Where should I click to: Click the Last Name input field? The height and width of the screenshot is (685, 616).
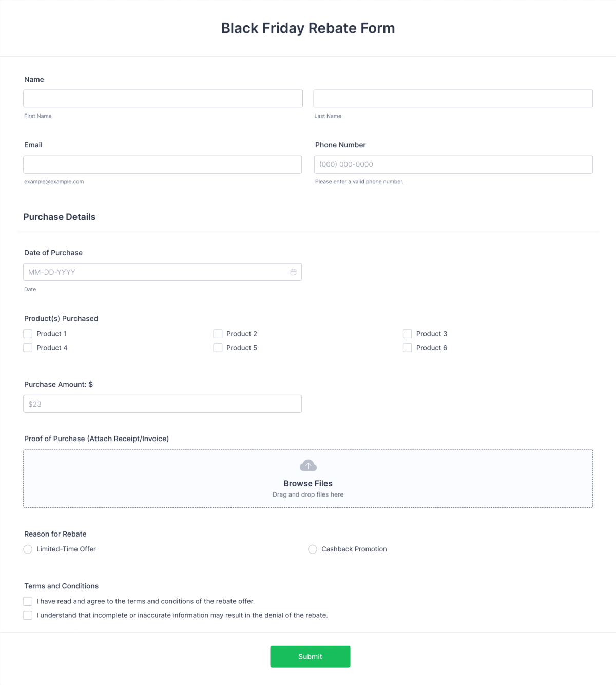coord(453,98)
